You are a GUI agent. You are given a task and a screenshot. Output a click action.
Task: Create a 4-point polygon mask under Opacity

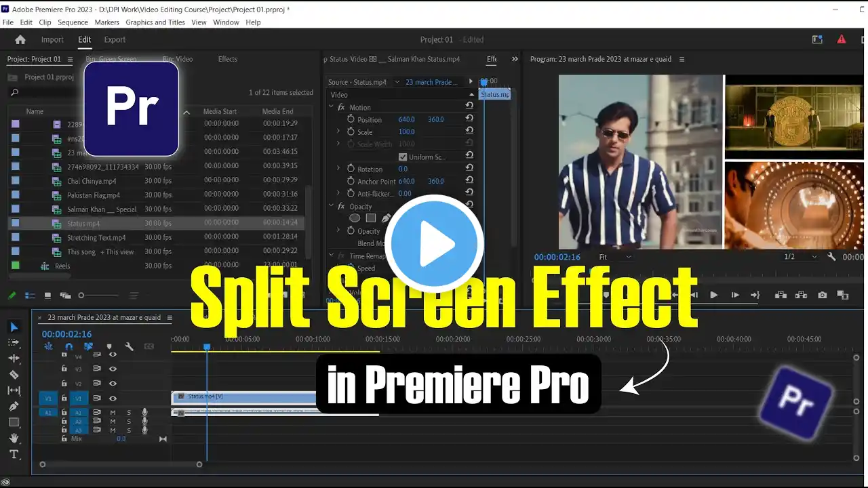tap(371, 218)
